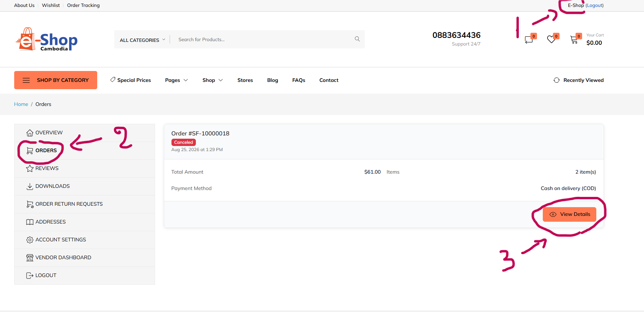Viewport: 644px width, 312px height.
Task: Click the order number #SF-10000018
Action: pos(201,134)
